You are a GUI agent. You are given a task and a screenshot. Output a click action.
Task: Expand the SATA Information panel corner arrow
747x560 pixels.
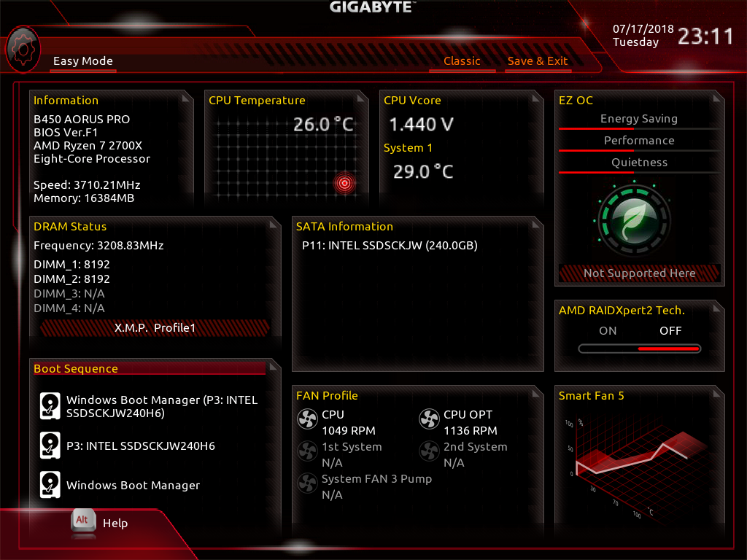click(535, 224)
